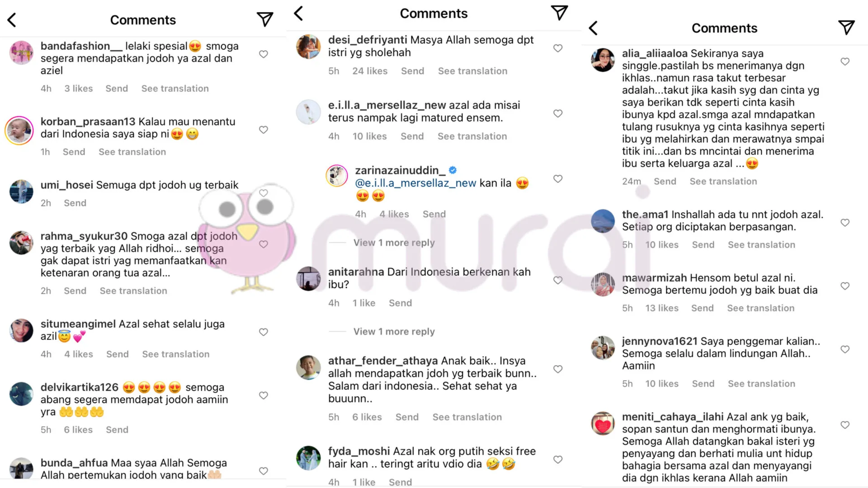The image size is (868, 488).
Task: Go back from the right Comments panel
Action: pos(594,28)
